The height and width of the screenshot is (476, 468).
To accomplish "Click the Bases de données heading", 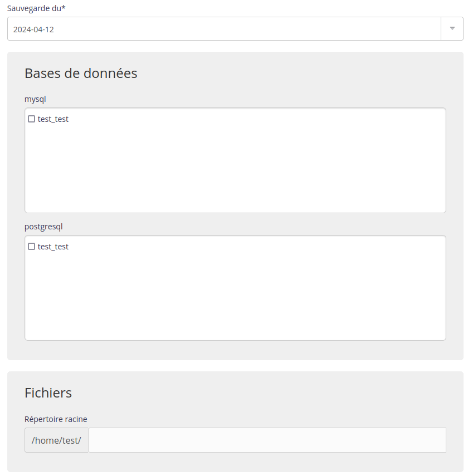I will (x=81, y=73).
